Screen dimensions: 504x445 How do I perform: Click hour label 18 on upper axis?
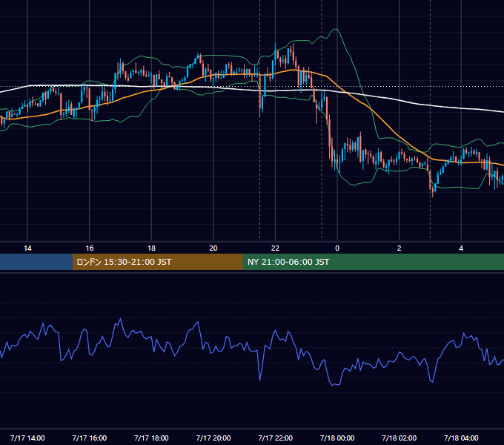coord(151,248)
